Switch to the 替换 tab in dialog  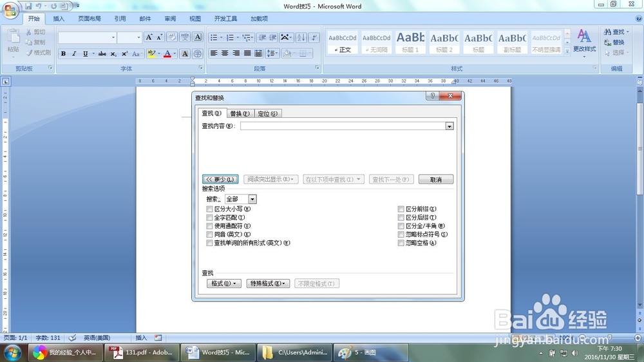[x=240, y=114]
